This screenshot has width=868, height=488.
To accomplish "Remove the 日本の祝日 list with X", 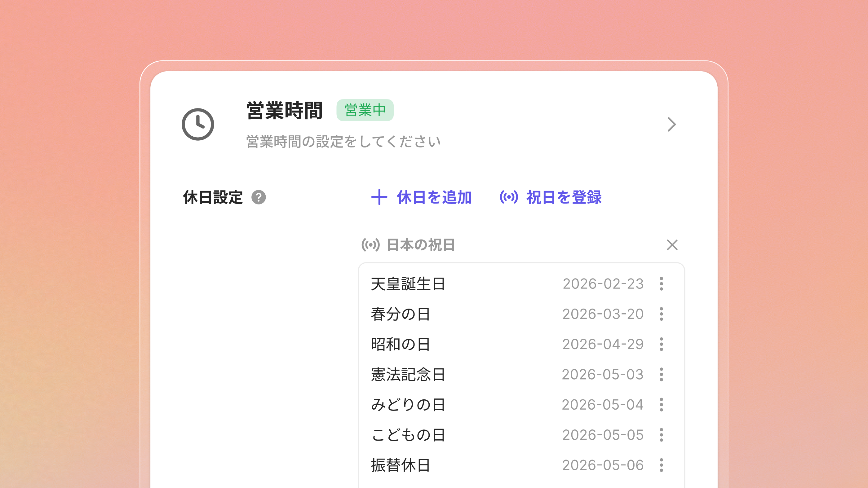I will click(x=672, y=245).
